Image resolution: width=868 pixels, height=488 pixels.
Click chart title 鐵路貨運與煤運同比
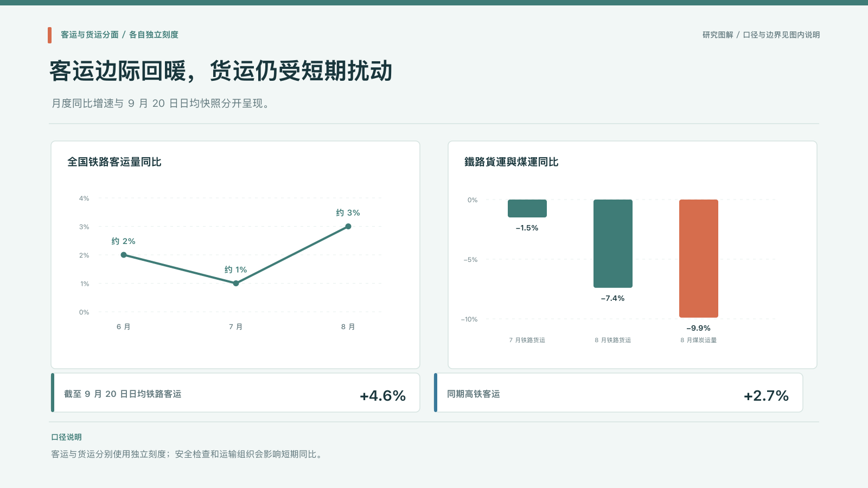click(x=512, y=162)
